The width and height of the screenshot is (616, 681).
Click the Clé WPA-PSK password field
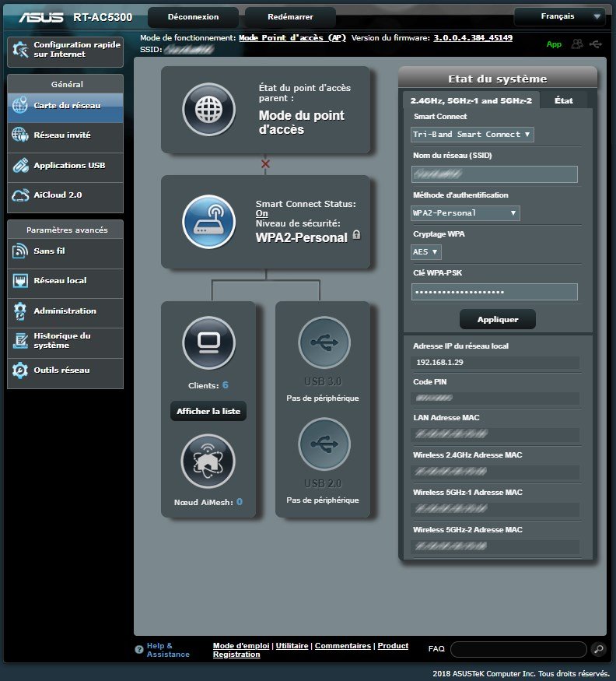pyautogui.click(x=495, y=292)
